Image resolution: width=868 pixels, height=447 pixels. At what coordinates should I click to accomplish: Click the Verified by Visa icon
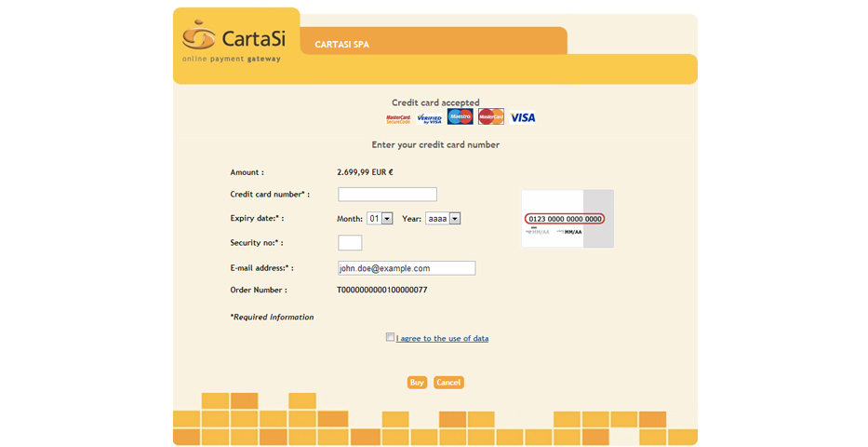pos(429,118)
